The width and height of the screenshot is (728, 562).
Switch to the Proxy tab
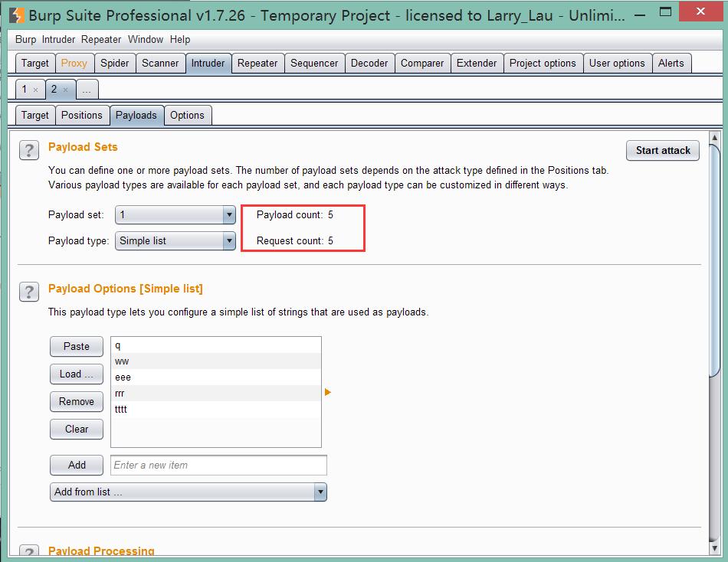click(x=74, y=63)
